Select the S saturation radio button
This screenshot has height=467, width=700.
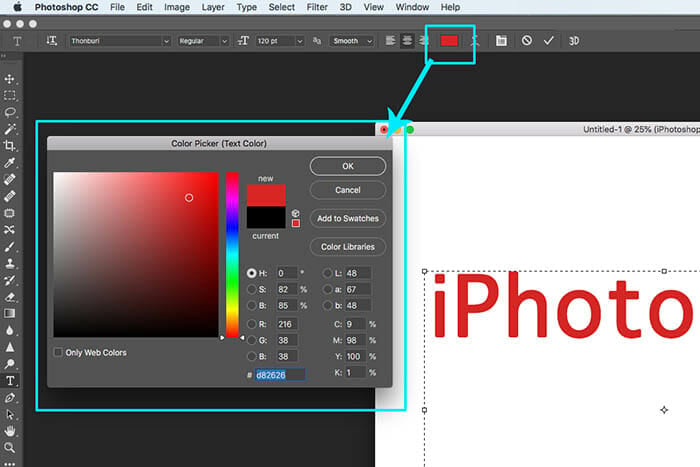point(251,289)
